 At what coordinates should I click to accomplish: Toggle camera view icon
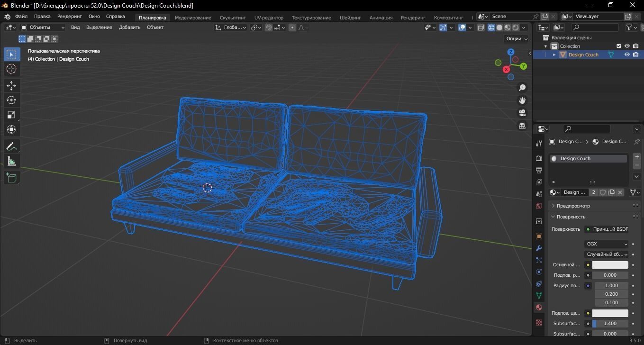click(522, 113)
